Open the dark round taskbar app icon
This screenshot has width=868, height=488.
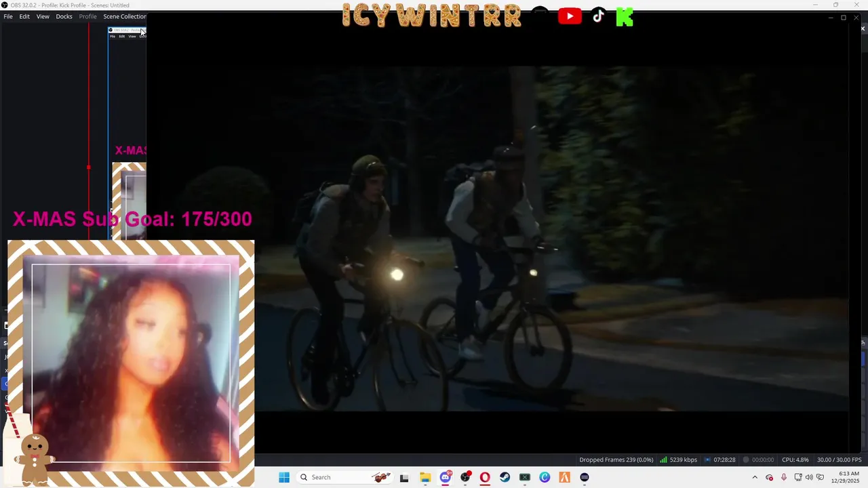585,477
